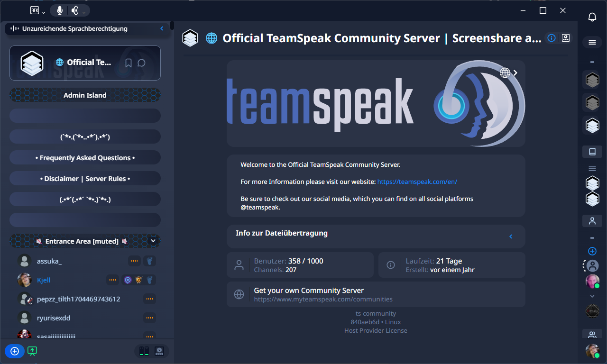Open the teamspeak.com/en website link
Screen dimensions: 607x364
417,182
